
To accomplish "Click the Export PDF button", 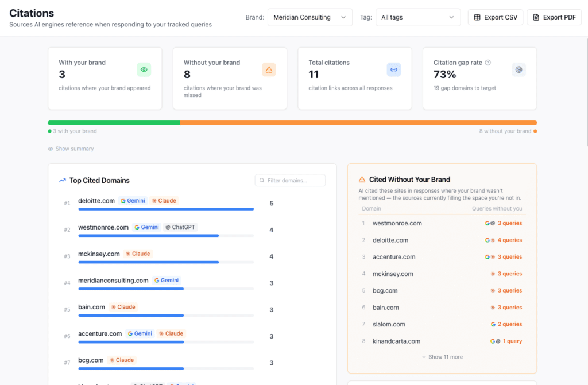I will coord(554,17).
